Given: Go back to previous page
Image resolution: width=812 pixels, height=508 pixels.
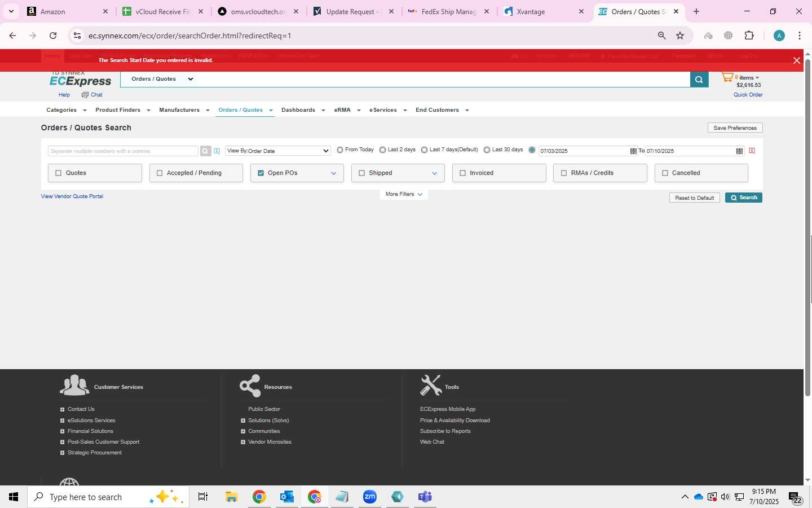Looking at the screenshot, I should point(12,36).
